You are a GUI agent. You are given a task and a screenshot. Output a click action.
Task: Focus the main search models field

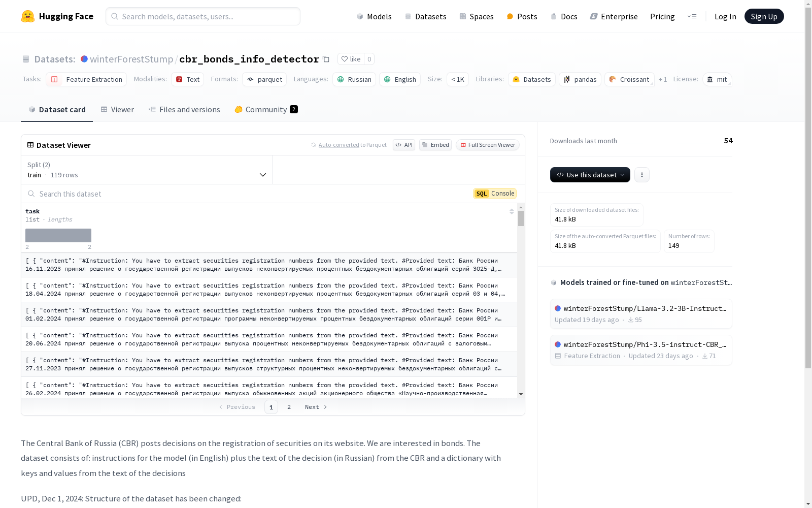[x=203, y=16]
